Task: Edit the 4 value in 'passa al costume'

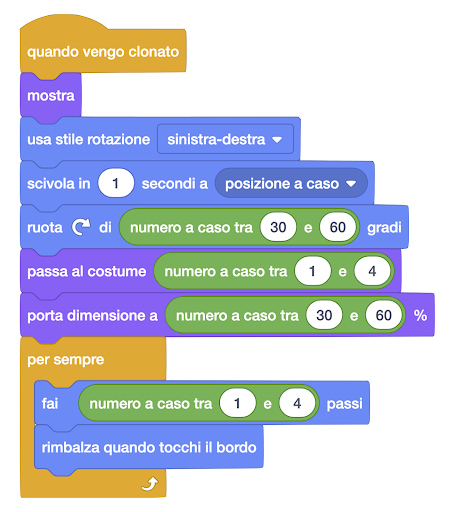Action: coord(372,271)
